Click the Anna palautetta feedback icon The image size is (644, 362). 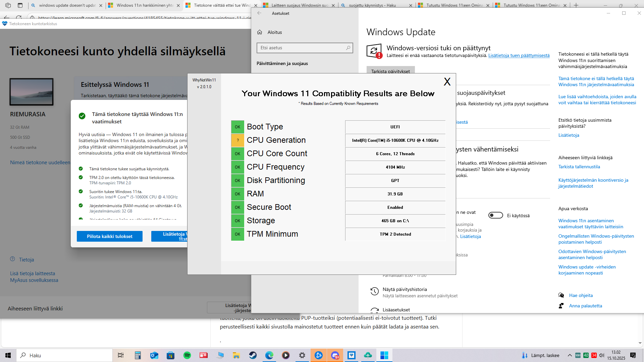click(561, 306)
